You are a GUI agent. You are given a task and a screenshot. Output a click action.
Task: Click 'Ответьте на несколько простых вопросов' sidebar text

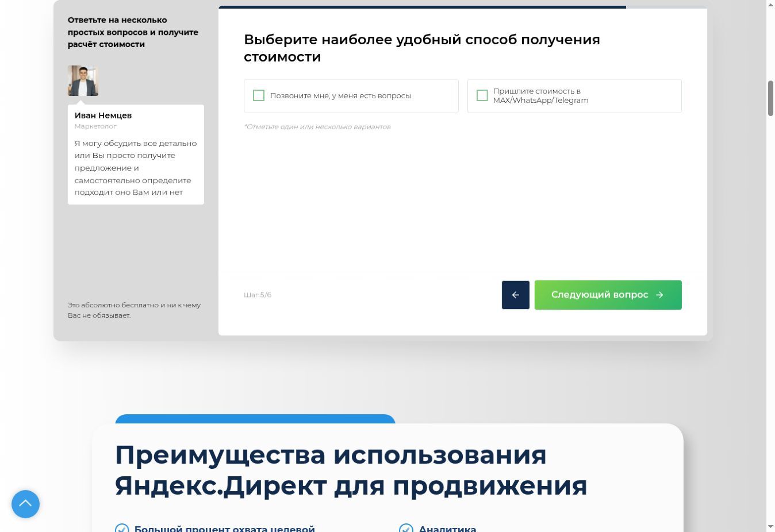[x=133, y=32]
